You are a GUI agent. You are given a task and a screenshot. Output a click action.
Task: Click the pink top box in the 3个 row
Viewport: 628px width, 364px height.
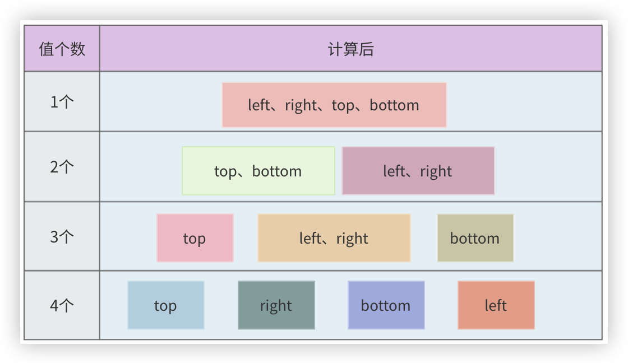195,238
